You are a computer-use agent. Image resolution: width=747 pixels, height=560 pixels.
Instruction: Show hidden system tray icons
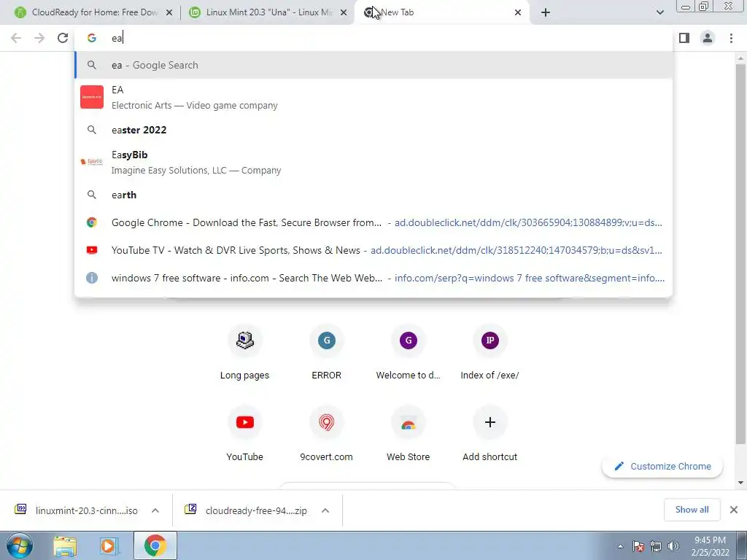[x=620, y=546]
